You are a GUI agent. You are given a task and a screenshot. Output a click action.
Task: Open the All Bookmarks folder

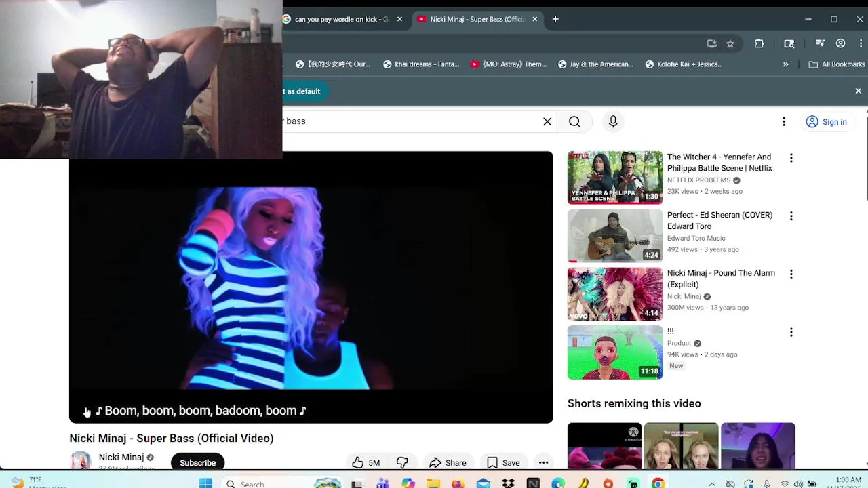coord(837,64)
